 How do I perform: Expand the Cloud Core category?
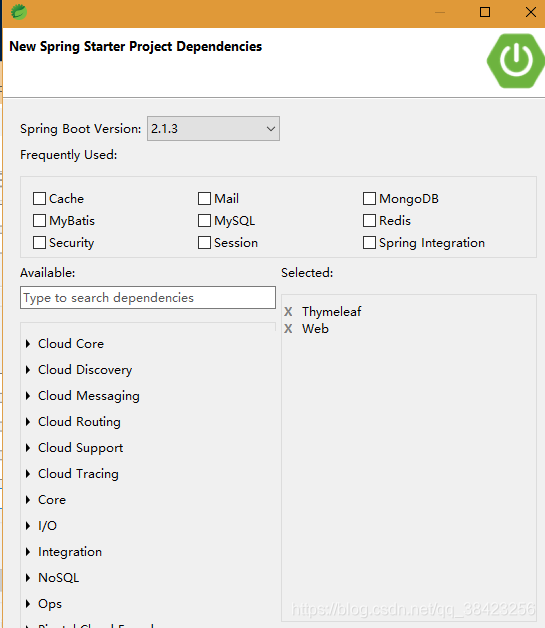(28, 344)
